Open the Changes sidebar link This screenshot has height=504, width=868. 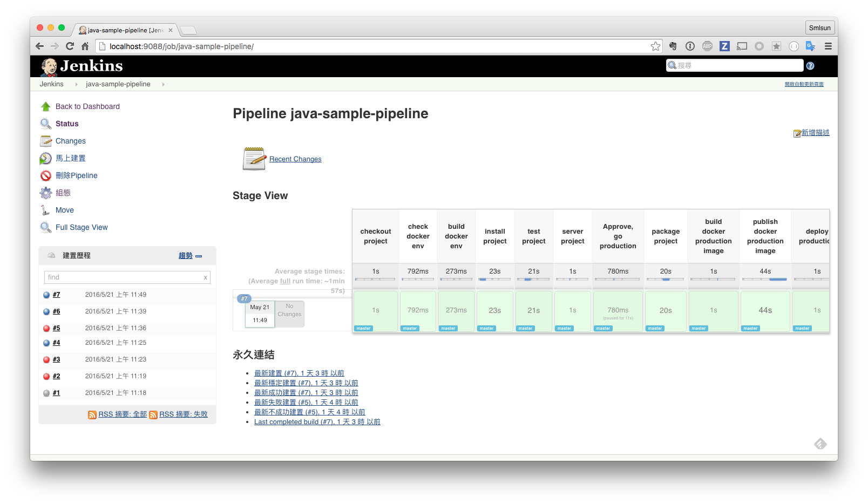pos(71,141)
